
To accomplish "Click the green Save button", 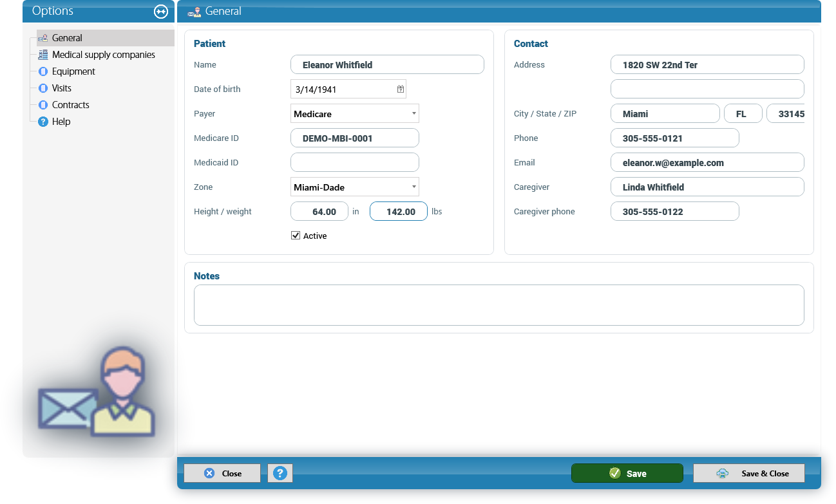I will pos(627,473).
